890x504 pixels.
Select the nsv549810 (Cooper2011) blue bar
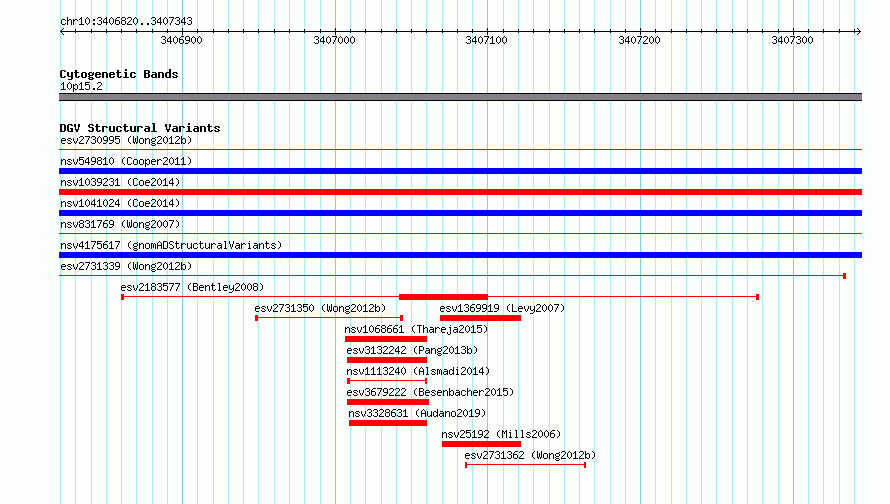point(460,171)
